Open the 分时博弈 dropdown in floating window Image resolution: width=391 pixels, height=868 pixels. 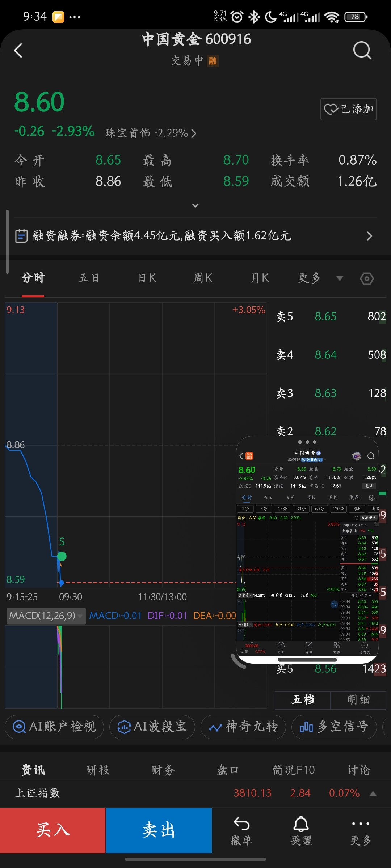coord(245,625)
